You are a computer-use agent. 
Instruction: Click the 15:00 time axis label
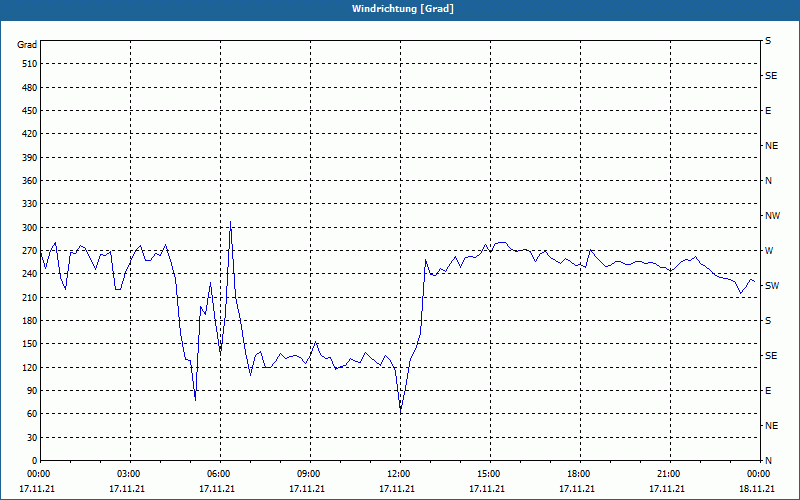[x=489, y=474]
